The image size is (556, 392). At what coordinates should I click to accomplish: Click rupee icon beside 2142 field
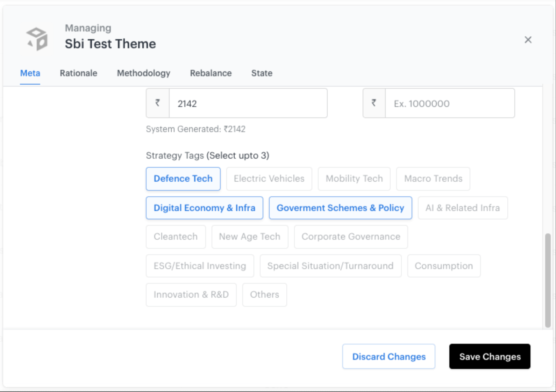(x=158, y=103)
